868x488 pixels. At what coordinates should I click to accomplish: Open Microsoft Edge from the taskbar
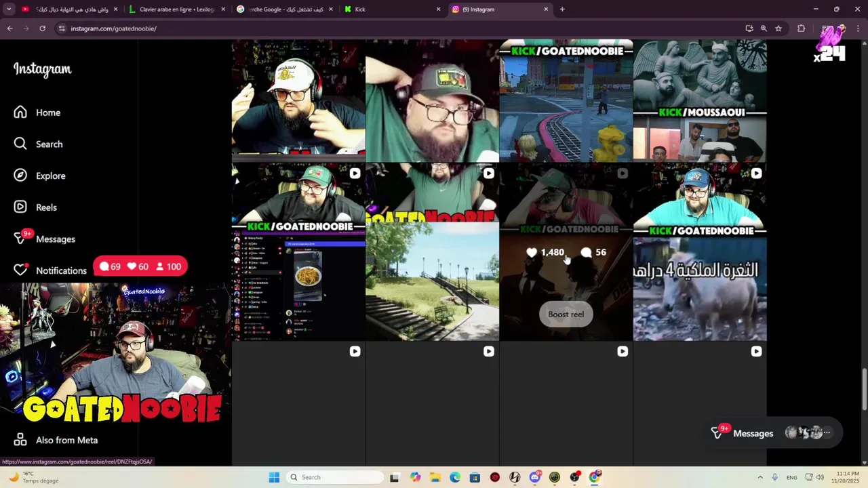click(455, 477)
